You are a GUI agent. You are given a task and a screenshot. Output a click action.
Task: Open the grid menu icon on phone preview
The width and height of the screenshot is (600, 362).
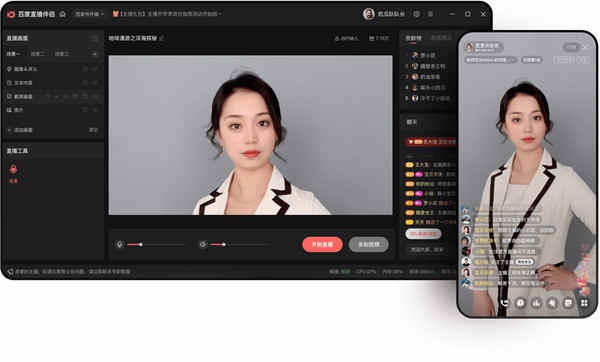(x=584, y=303)
